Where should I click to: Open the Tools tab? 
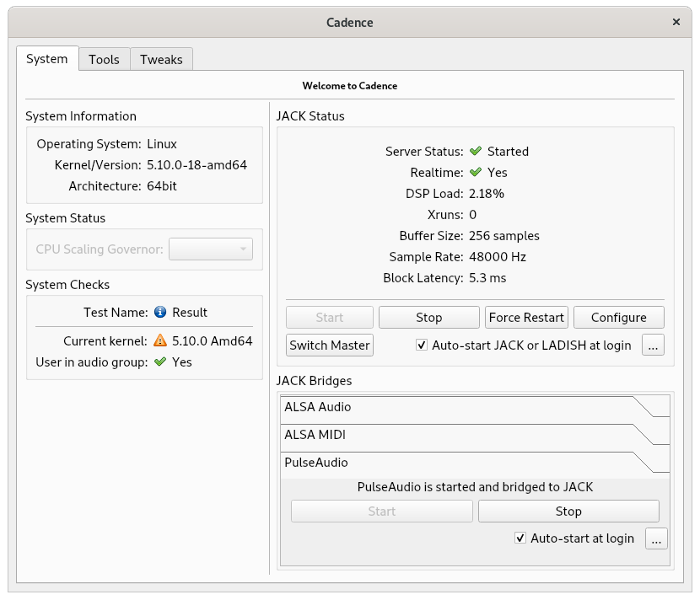tap(104, 59)
